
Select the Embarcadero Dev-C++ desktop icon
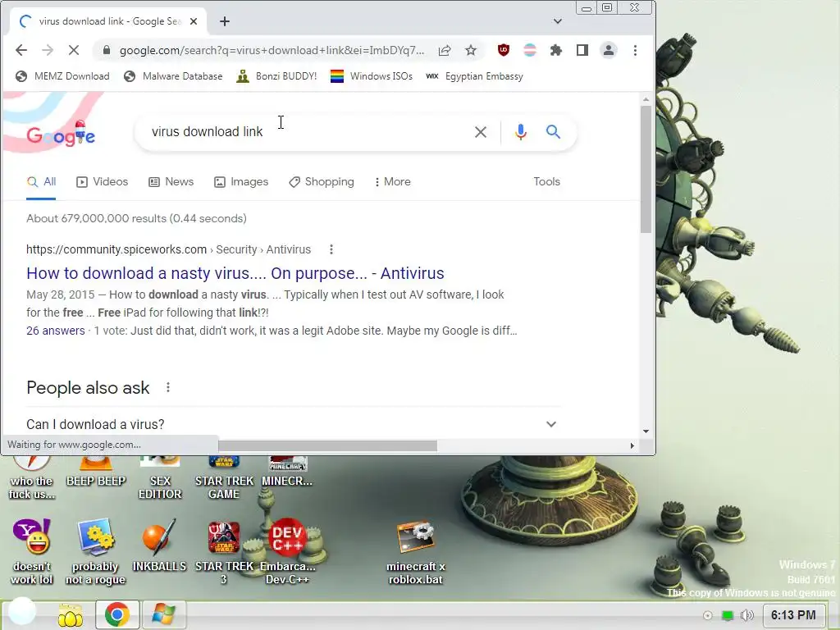point(288,552)
